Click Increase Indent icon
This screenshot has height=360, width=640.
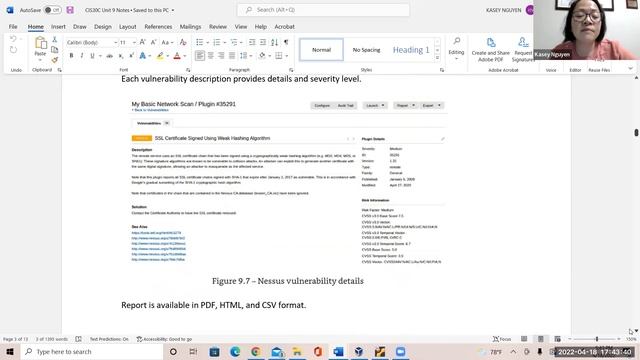(x=263, y=42)
